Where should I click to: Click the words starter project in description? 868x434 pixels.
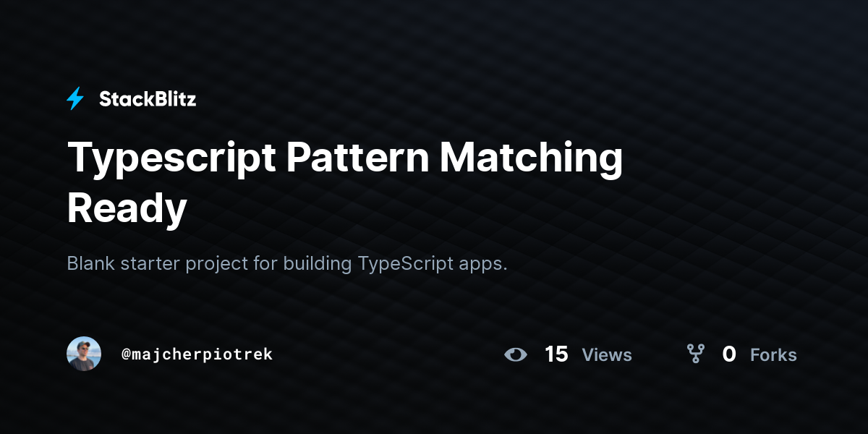184,265
